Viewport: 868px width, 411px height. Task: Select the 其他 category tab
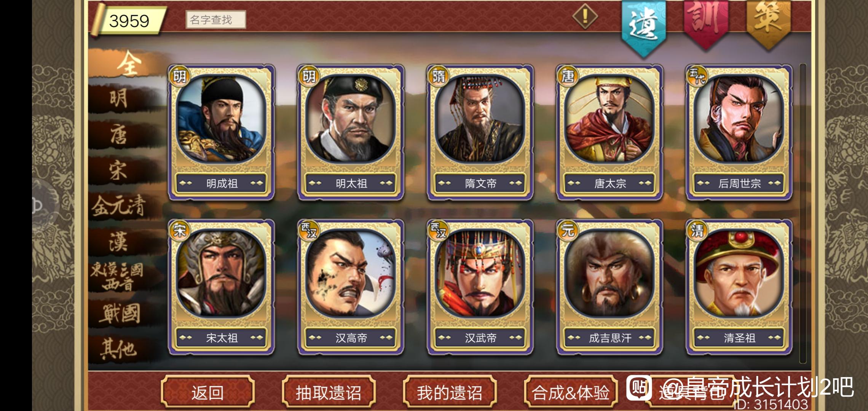[119, 349]
